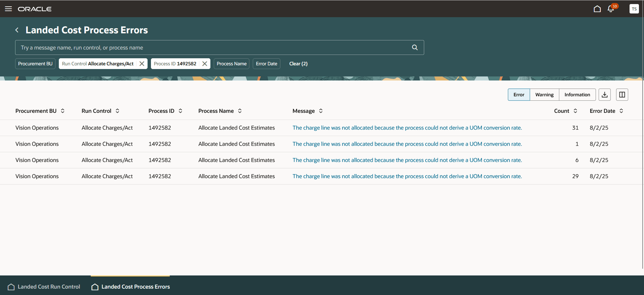Screen dimensions: 644x295
Task: Open the error message with count 31
Action: [407, 128]
